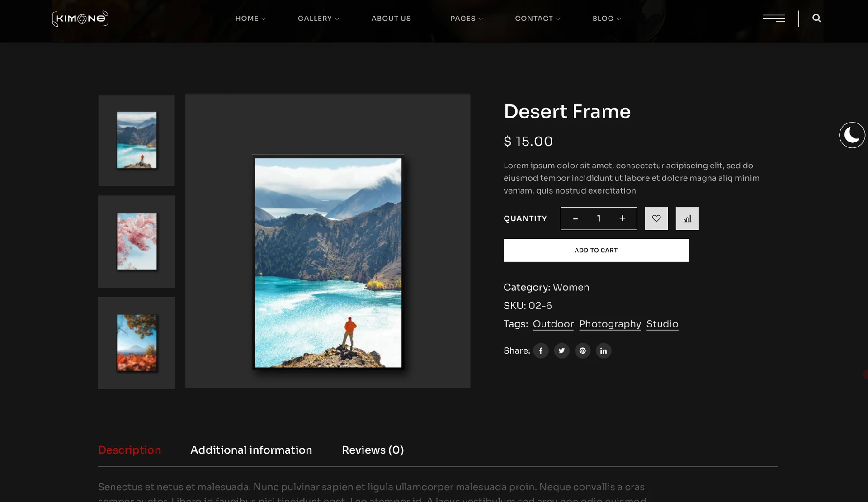This screenshot has height=502, width=868.
Task: Expand the Pages dropdown menu
Action: [467, 19]
